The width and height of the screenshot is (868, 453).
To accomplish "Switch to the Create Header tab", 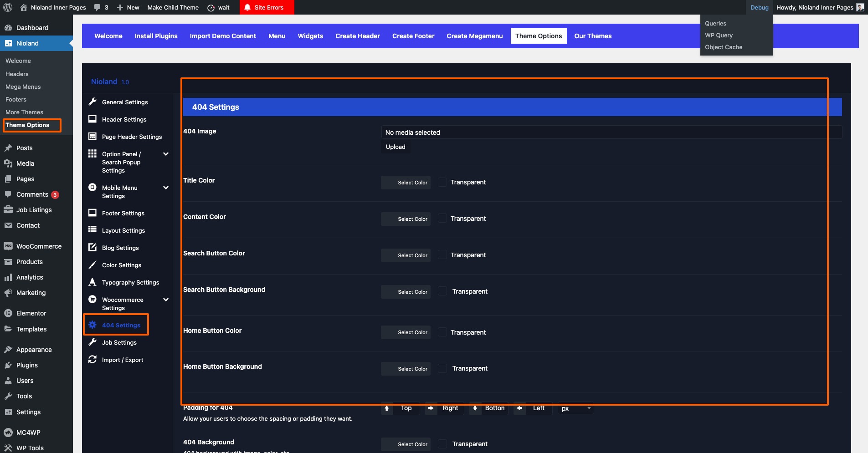I will coord(357,36).
